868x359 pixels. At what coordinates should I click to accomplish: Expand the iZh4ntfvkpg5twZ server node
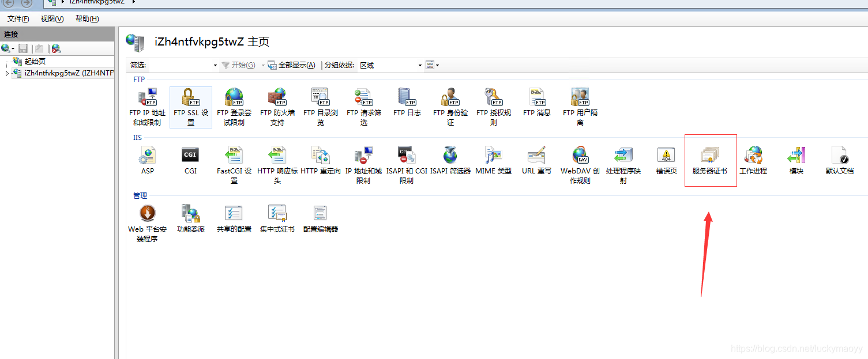(x=7, y=73)
